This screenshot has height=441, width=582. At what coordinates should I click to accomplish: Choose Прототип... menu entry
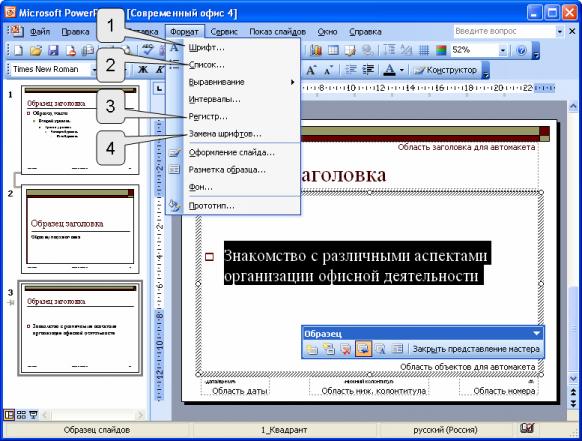[x=233, y=205]
